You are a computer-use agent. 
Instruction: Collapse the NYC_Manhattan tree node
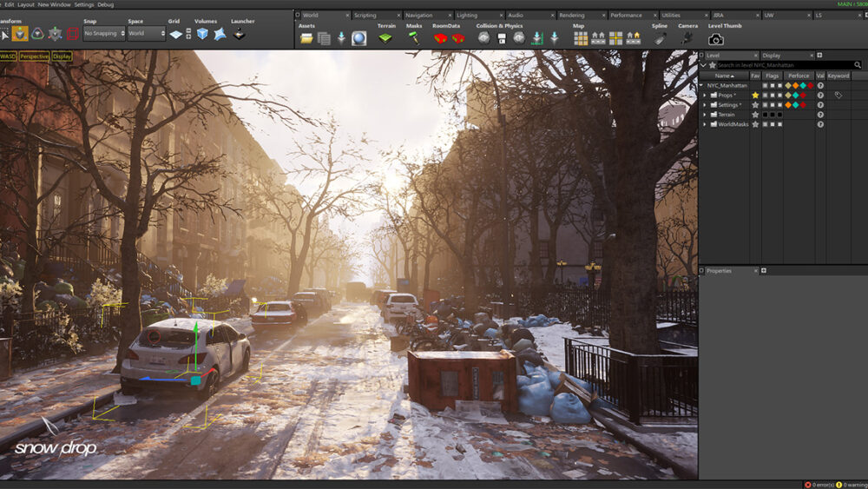(x=701, y=86)
